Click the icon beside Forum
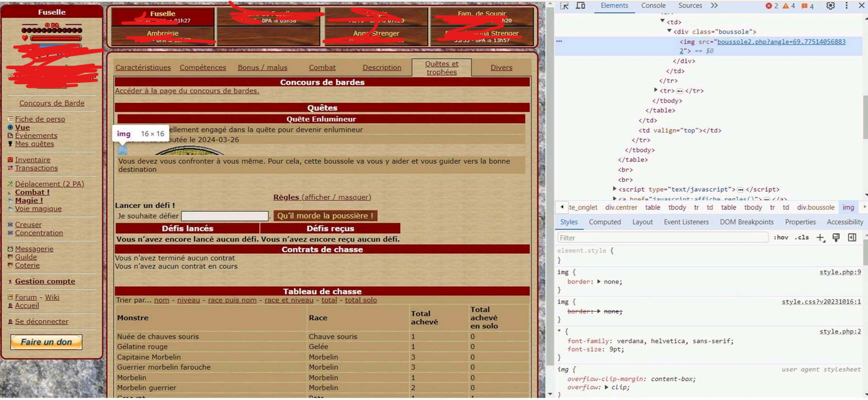This screenshot has height=400, width=868. tap(10, 298)
